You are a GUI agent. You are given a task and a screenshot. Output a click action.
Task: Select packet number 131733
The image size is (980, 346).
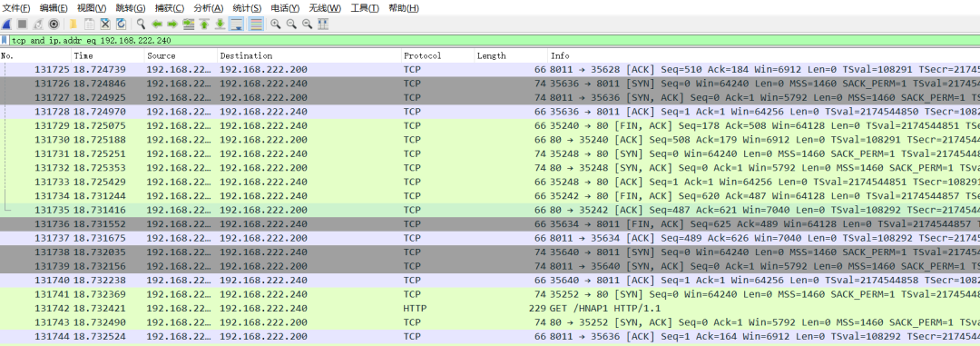point(490,182)
